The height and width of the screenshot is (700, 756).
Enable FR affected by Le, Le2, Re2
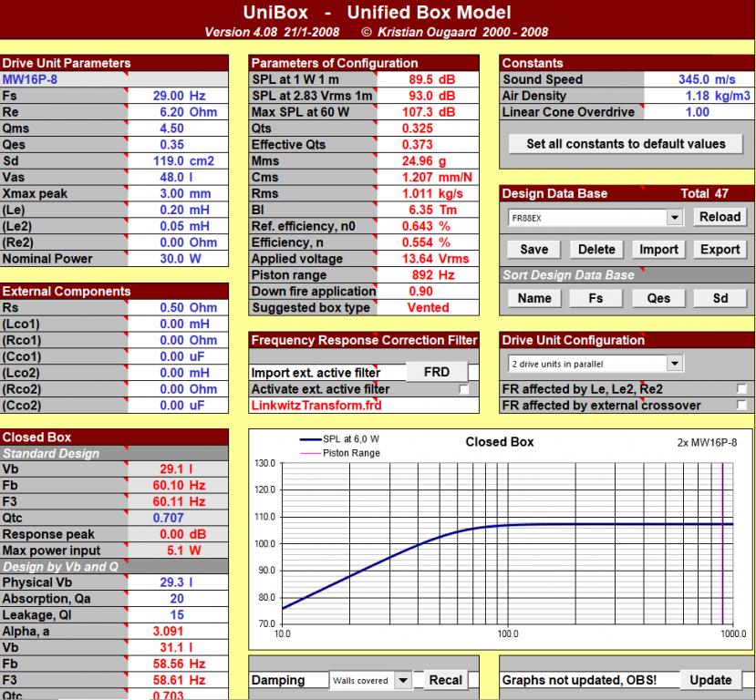pos(741,389)
